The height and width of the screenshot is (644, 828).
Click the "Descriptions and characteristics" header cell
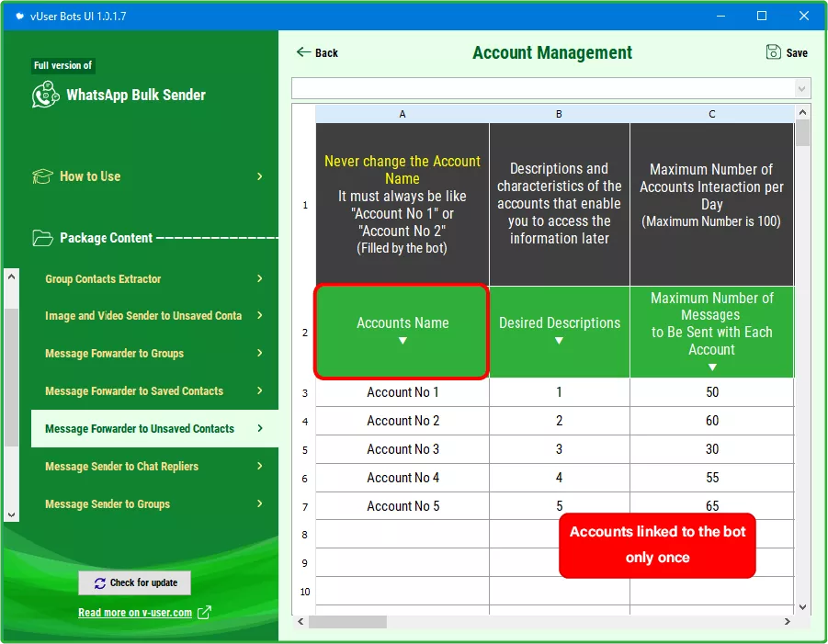560,204
